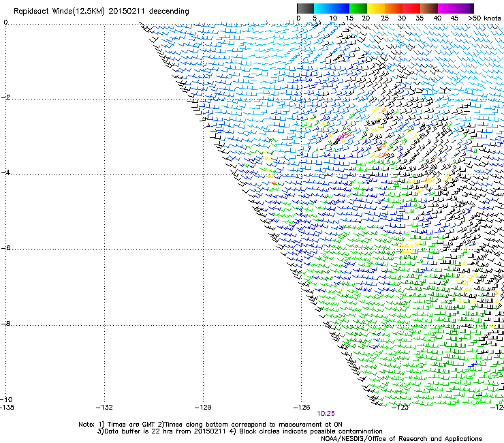
Task: Click the '-10' latitude axis label
Action: click(x=6, y=399)
